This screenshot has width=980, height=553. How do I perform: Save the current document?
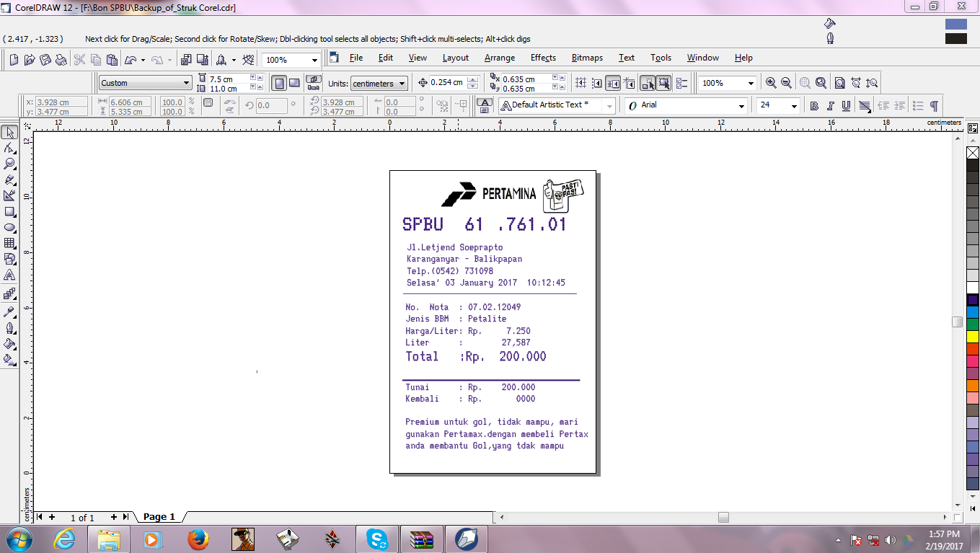tap(45, 60)
